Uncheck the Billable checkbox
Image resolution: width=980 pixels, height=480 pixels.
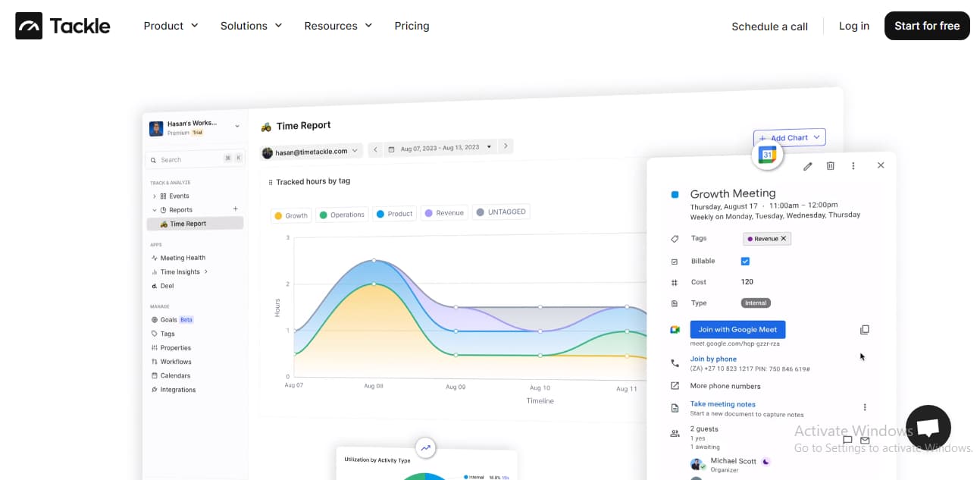745,261
